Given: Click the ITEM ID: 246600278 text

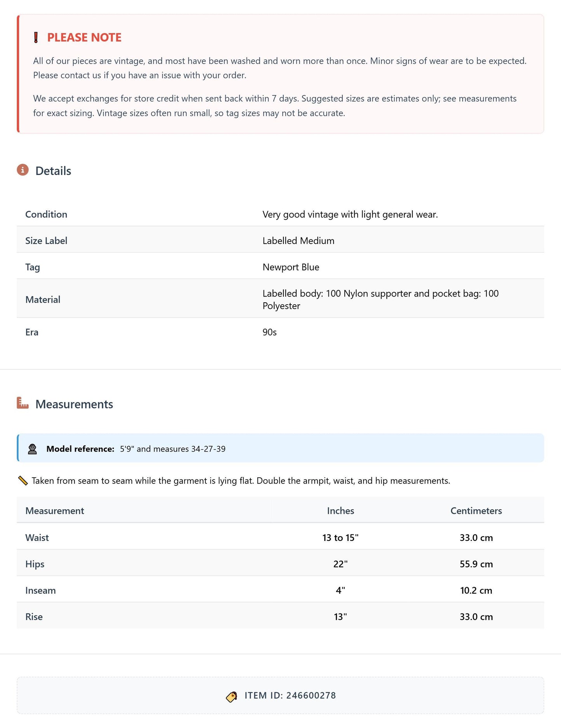Looking at the screenshot, I should [x=290, y=695].
